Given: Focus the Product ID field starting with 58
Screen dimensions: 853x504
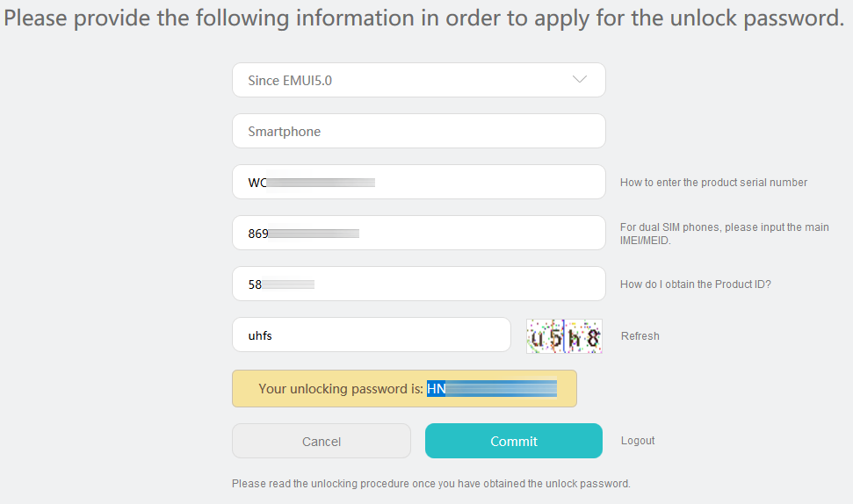Looking at the screenshot, I should point(418,284).
